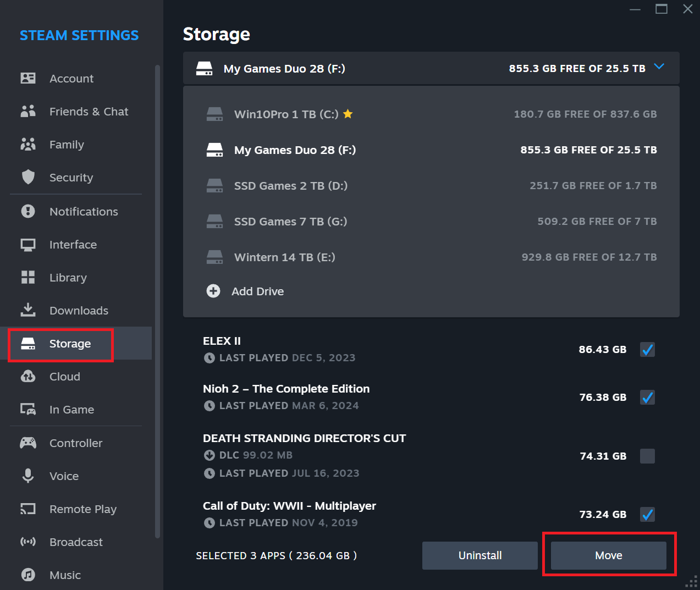Screen dimensions: 700x590
Task: Click the Friends & Chat people icon
Action: (28, 112)
